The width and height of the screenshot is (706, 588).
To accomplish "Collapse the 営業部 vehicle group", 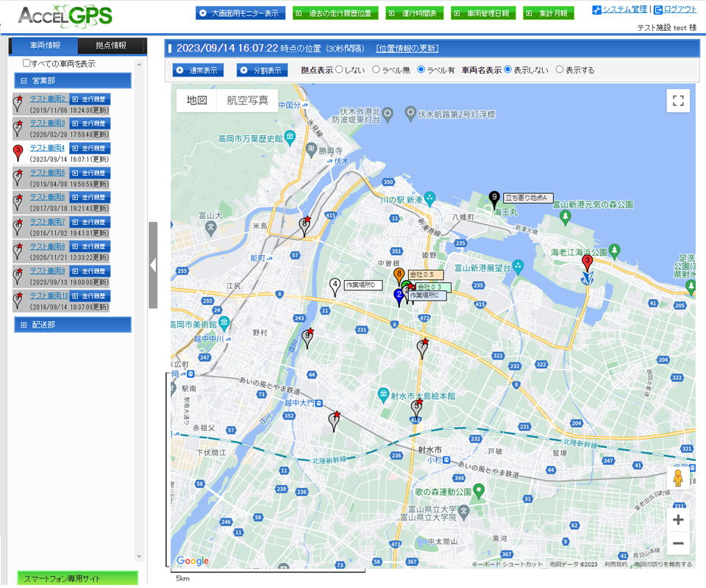I will point(24,81).
